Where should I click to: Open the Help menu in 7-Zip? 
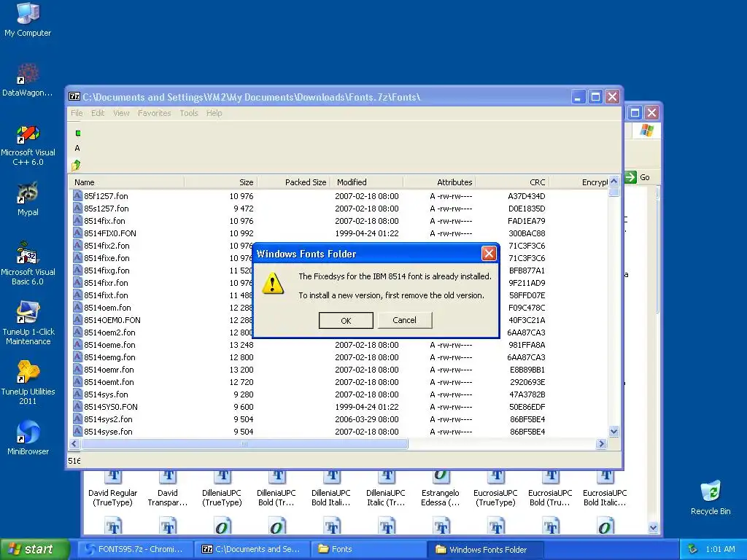click(x=214, y=113)
